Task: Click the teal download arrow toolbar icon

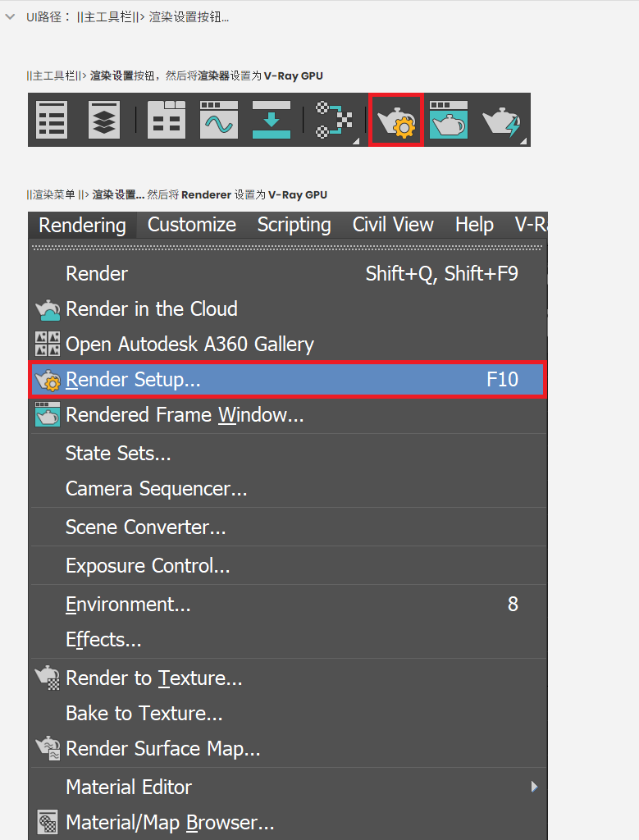Action: [271, 120]
